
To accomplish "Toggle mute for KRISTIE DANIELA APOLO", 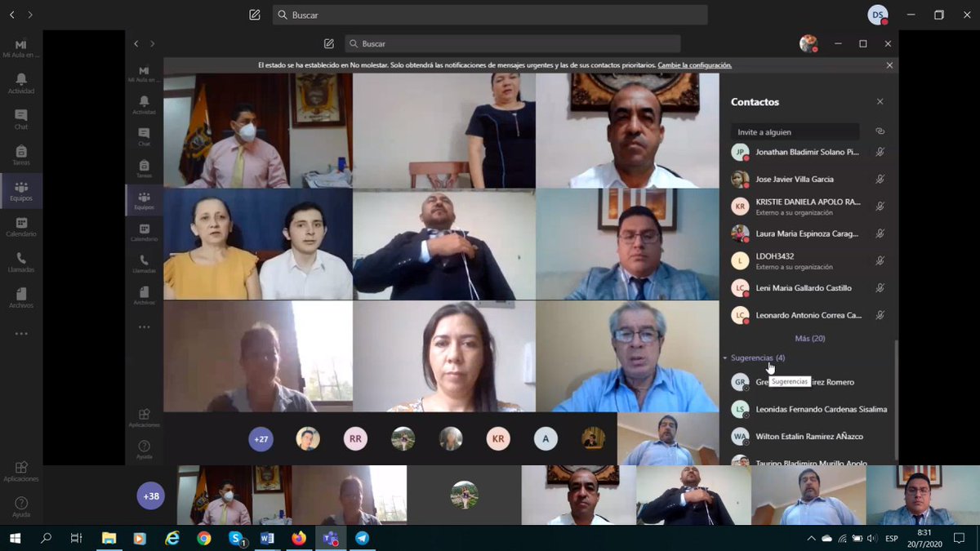I will (x=880, y=207).
